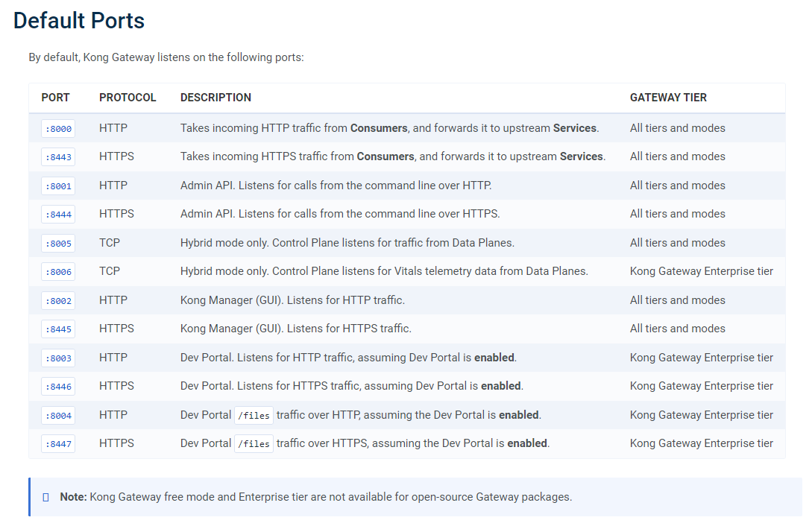Click the Default Ports heading
This screenshot has width=812, height=529.
tap(79, 21)
